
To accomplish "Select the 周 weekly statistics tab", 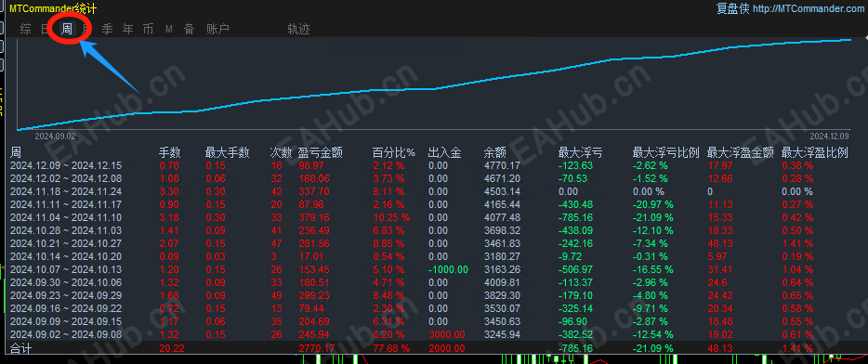I will 66,30.
